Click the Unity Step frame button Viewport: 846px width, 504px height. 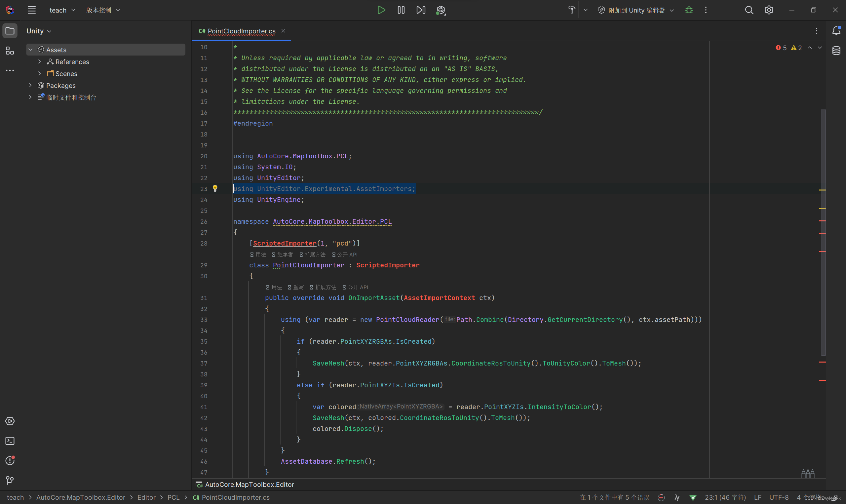(421, 10)
